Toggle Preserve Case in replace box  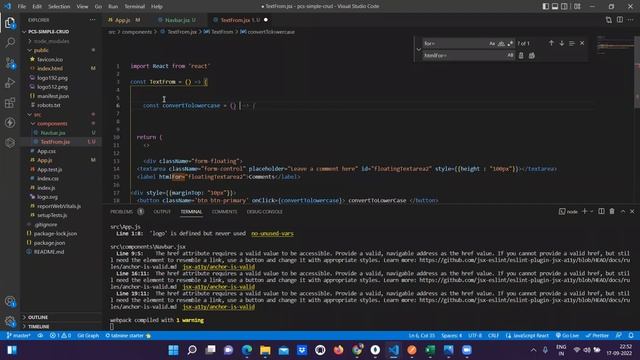click(510, 55)
